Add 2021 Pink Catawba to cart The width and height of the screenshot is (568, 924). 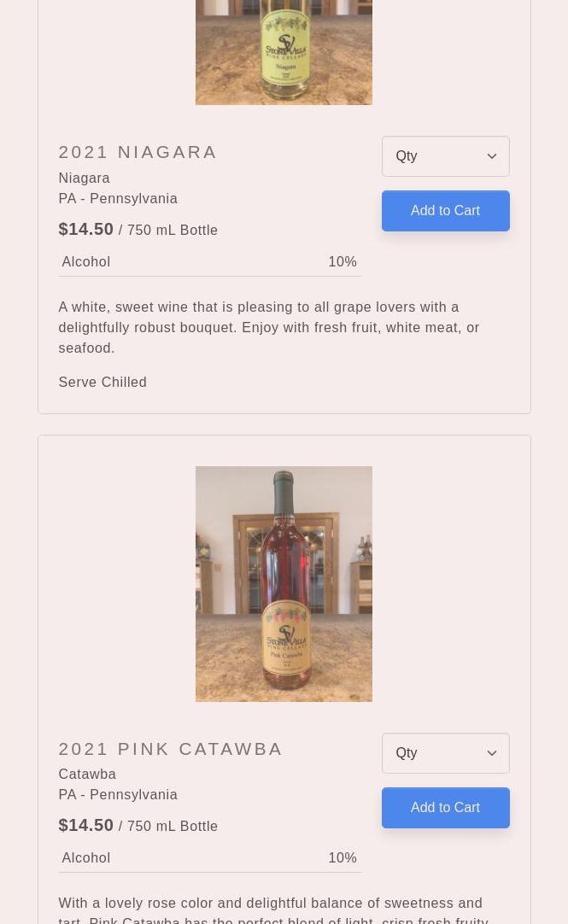coord(445,808)
